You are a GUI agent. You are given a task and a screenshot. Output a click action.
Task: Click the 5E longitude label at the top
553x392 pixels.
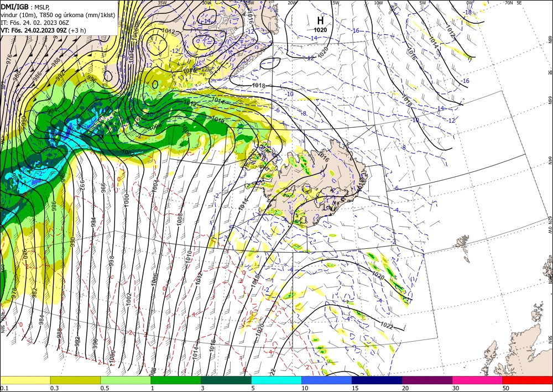point(519,3)
